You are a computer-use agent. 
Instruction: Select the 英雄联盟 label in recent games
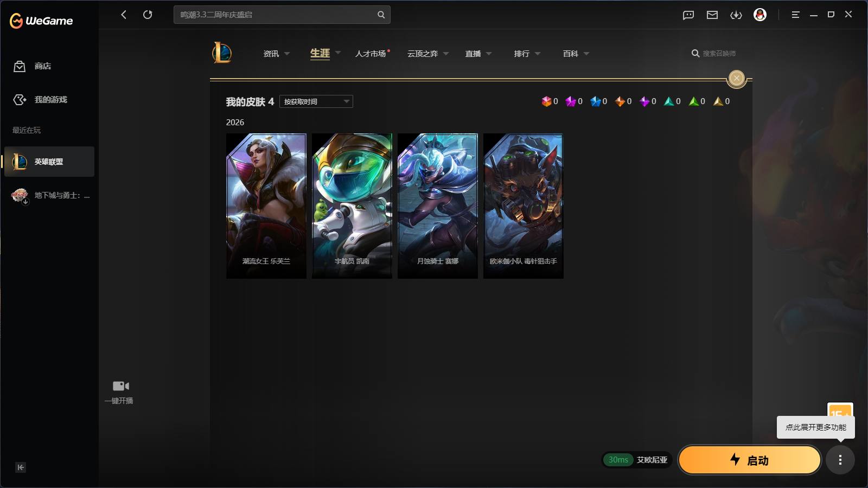click(x=49, y=162)
